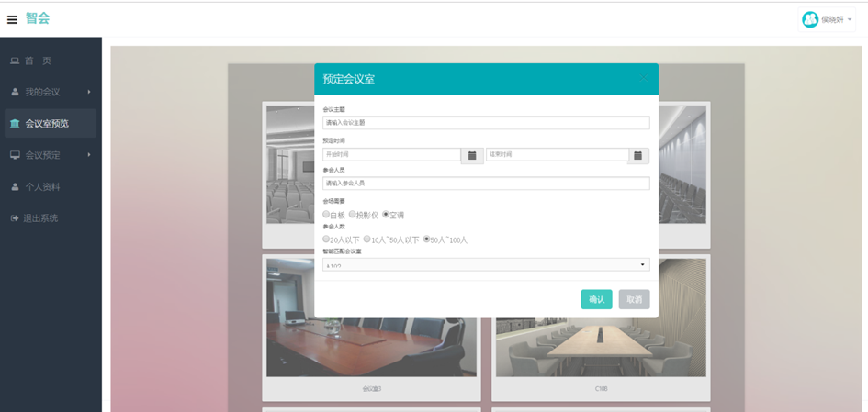Click arrow next to 我的会议
This screenshot has width=868, height=412.
tap(89, 92)
